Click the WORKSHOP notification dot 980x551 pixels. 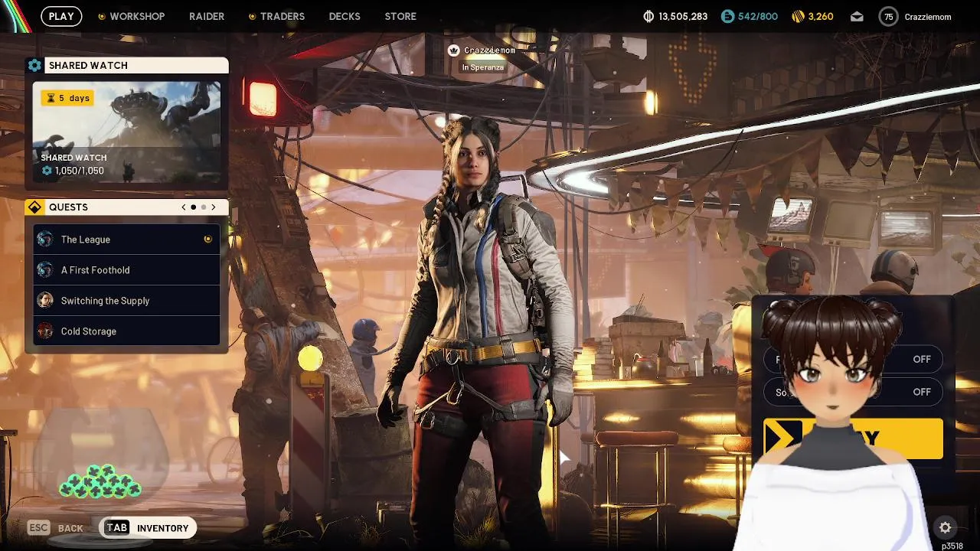click(101, 16)
